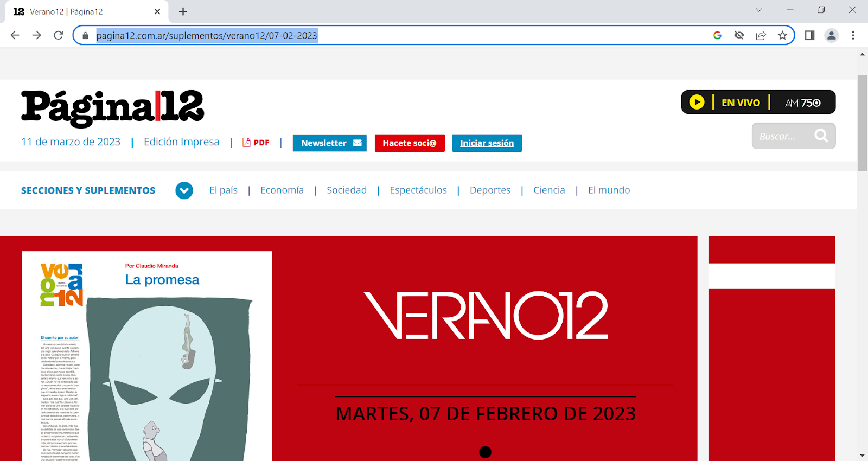Image resolution: width=868 pixels, height=461 pixels.
Task: Open SECCIONES Y SUPLEMENTOS label
Action: pyautogui.click(x=88, y=190)
